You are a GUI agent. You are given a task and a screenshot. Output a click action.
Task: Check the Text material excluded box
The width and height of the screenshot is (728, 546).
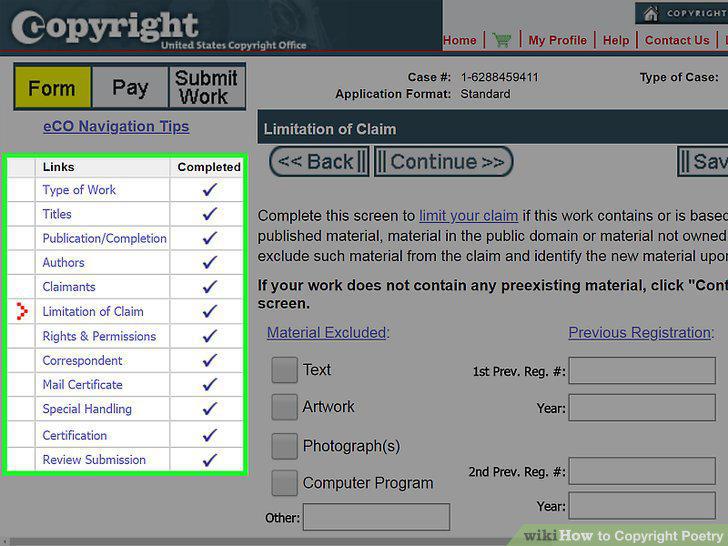coord(285,370)
